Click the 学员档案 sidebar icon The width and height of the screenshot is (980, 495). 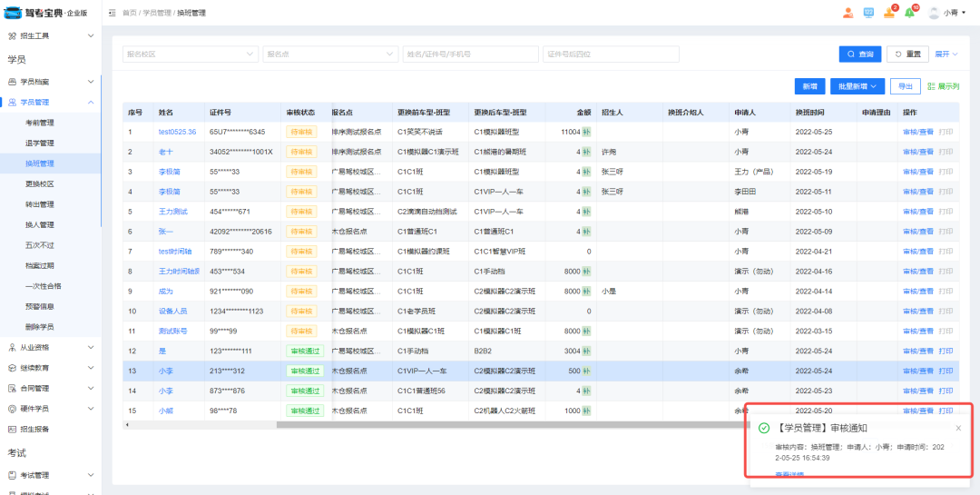(12, 82)
